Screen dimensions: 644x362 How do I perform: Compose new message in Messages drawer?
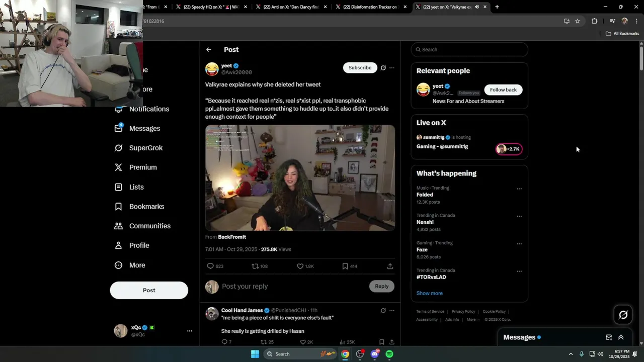coord(609,337)
